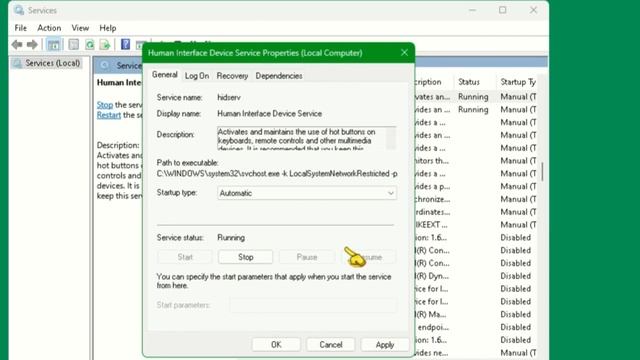Open the Help menu
The height and width of the screenshot is (360, 640).
click(108, 28)
